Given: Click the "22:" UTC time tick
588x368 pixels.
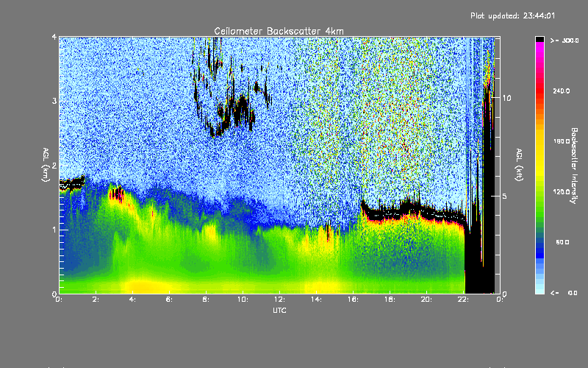Looking at the screenshot, I should (463, 300).
